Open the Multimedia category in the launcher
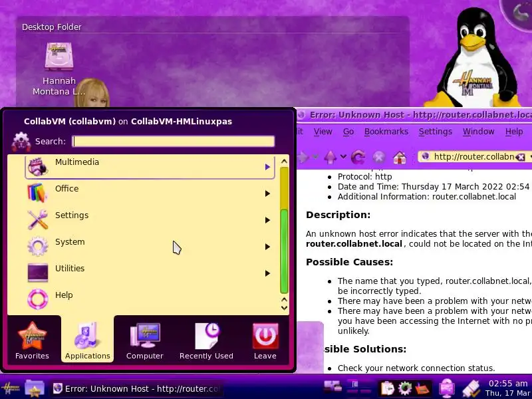 tap(150, 167)
